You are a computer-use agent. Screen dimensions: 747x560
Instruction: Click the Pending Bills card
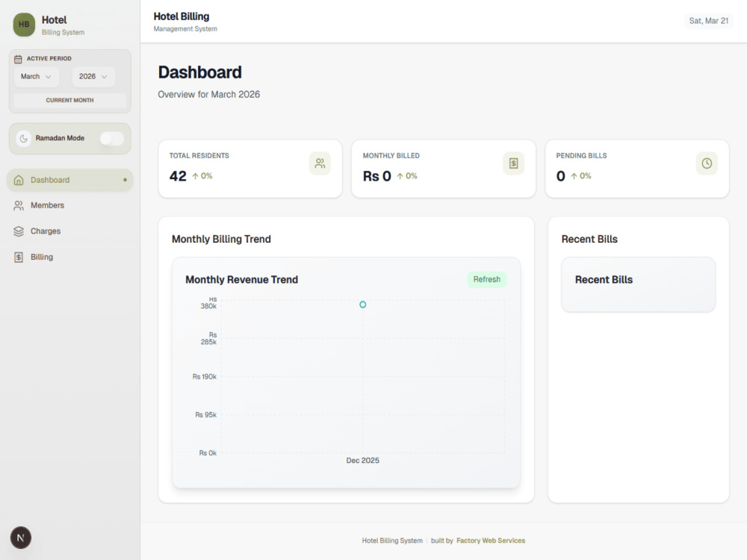tap(637, 169)
